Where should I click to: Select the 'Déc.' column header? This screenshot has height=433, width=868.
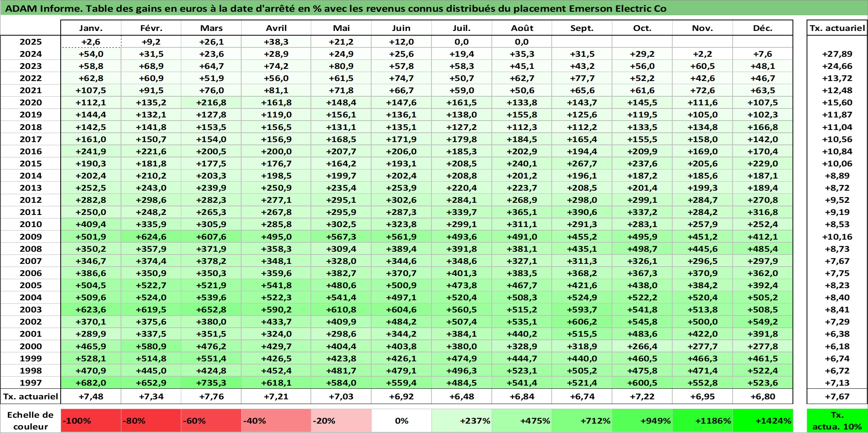tap(763, 28)
